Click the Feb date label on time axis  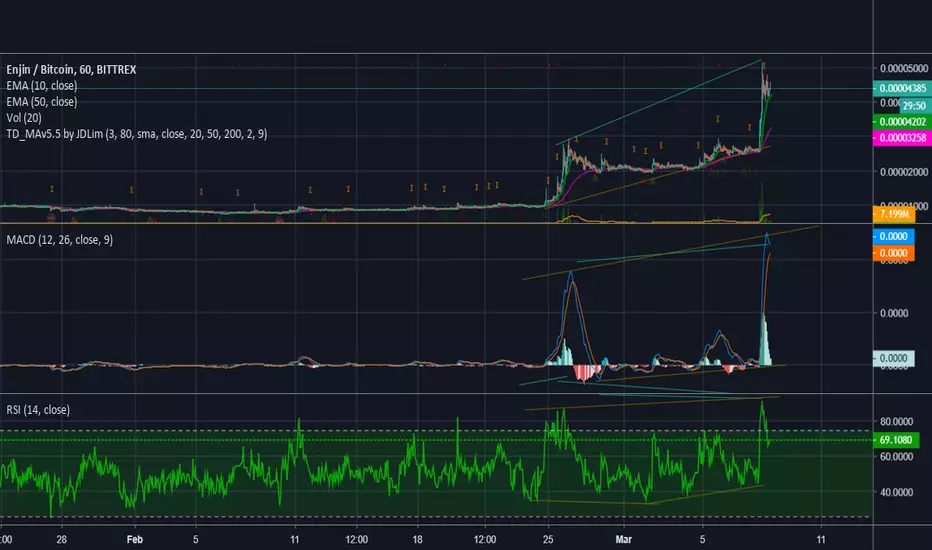(135, 540)
